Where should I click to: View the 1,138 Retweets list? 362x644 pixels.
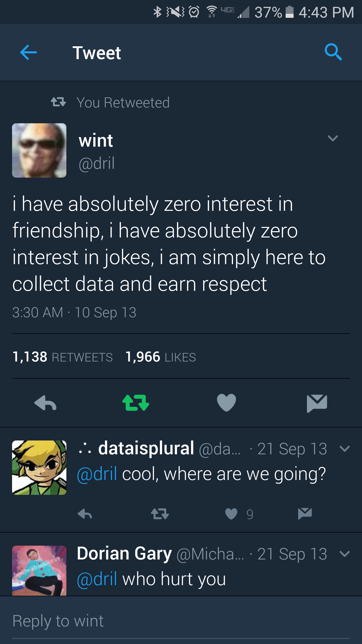(62, 357)
